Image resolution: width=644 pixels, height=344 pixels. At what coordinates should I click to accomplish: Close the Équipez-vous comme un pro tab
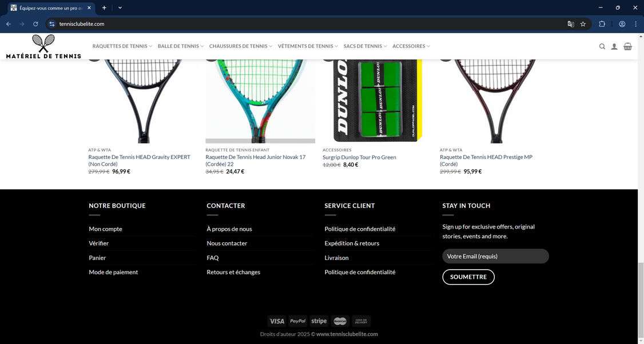pos(89,8)
